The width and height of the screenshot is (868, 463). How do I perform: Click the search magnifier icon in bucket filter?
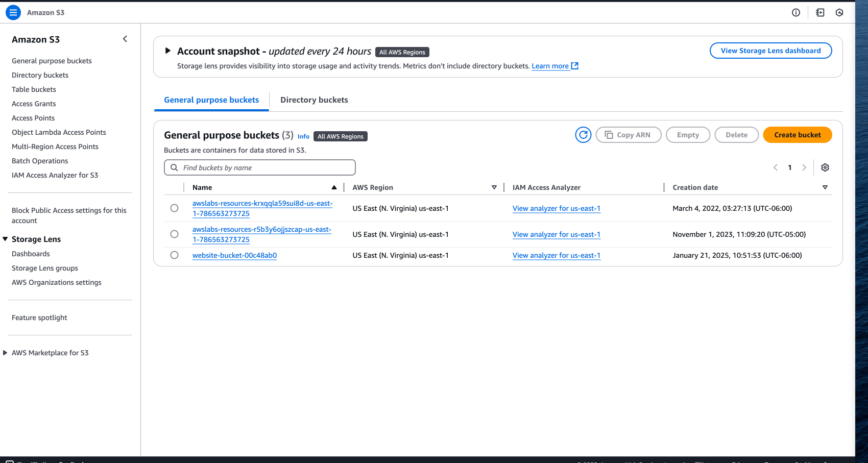coord(174,167)
